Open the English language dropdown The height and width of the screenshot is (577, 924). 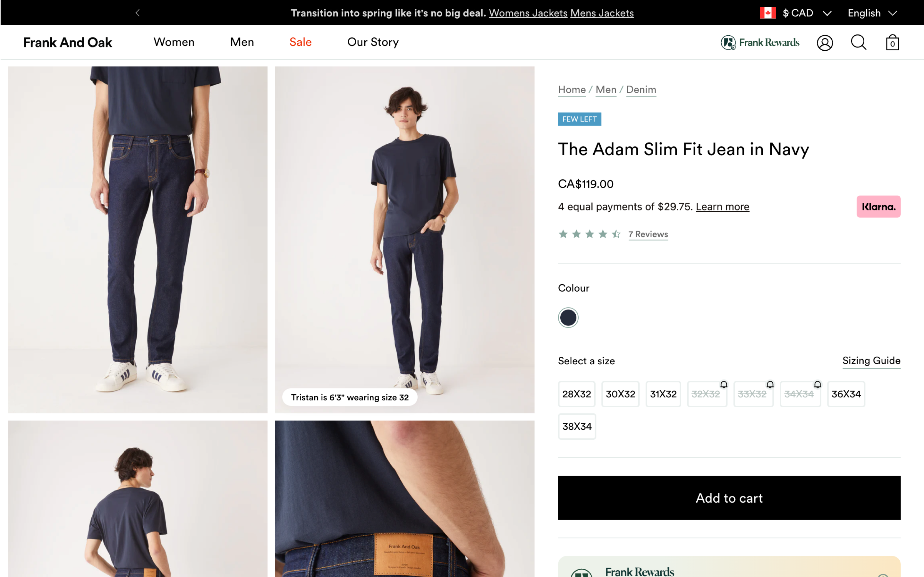(x=872, y=13)
